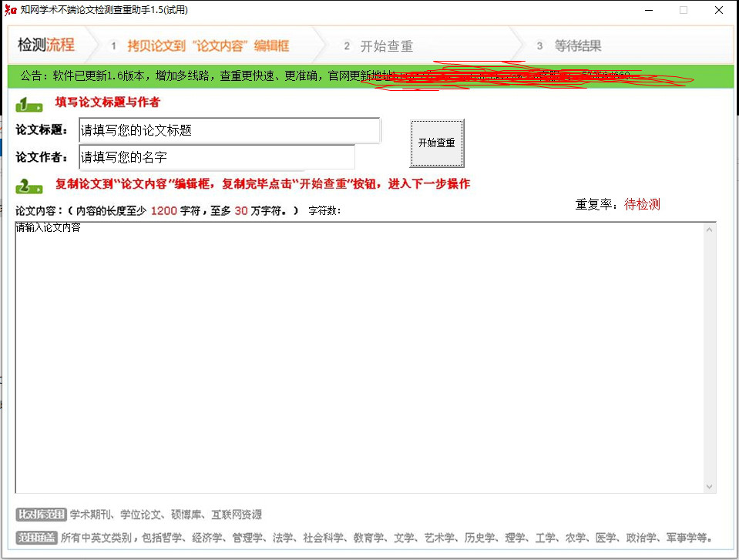The width and height of the screenshot is (739, 560).
Task: Click the 范围涵盖 badge
Action: click(x=36, y=538)
